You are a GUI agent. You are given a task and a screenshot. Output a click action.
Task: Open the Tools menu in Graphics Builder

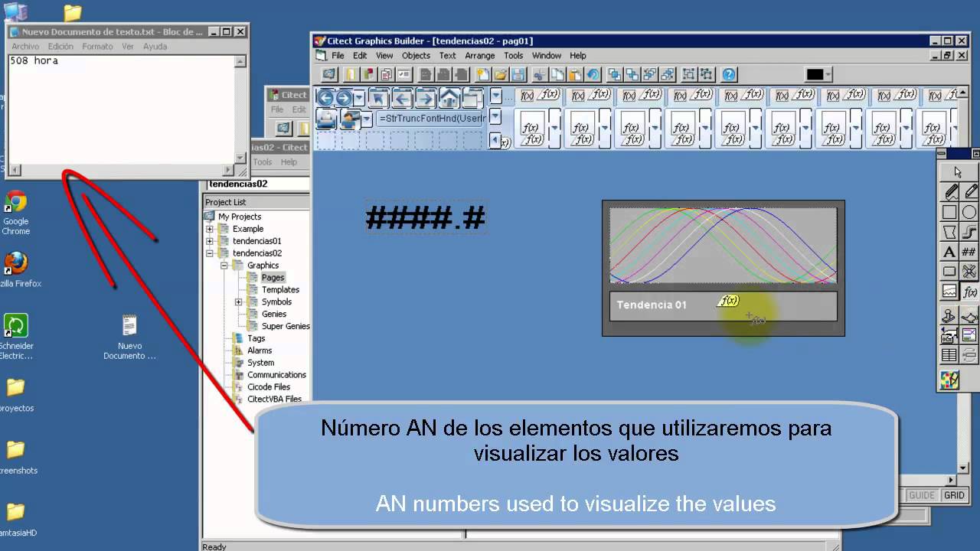coord(513,55)
